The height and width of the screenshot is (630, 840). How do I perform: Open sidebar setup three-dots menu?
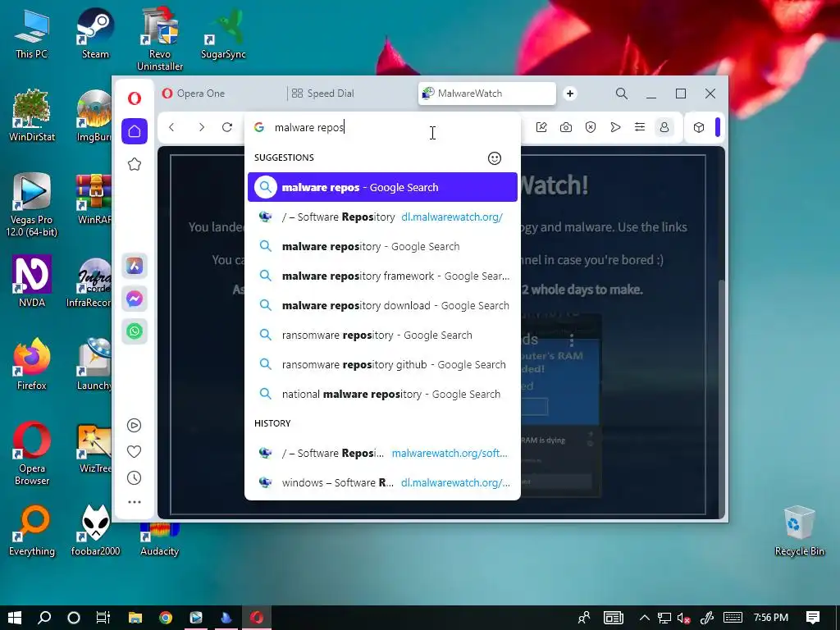click(x=134, y=502)
